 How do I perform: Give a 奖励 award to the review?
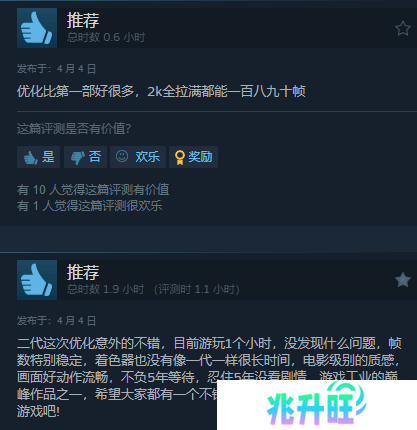[x=193, y=157]
